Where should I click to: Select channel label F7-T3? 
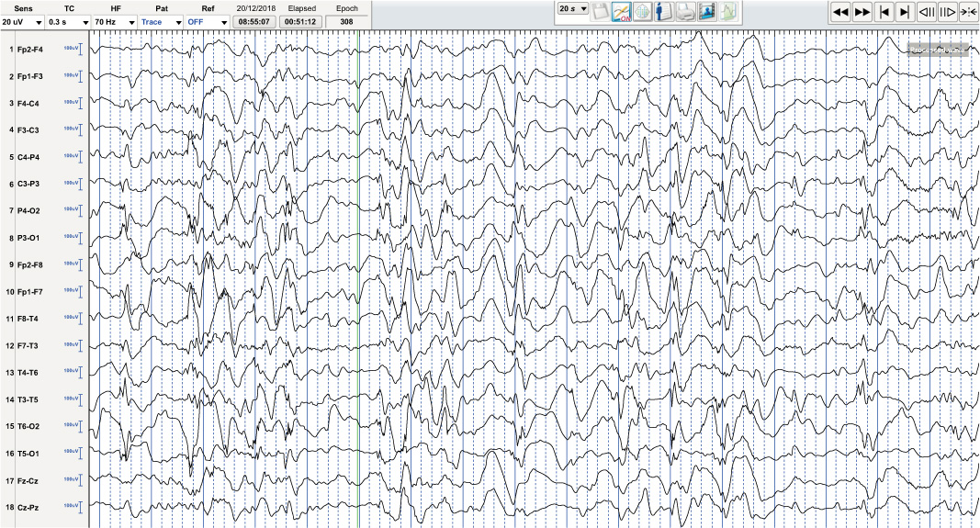click(28, 345)
